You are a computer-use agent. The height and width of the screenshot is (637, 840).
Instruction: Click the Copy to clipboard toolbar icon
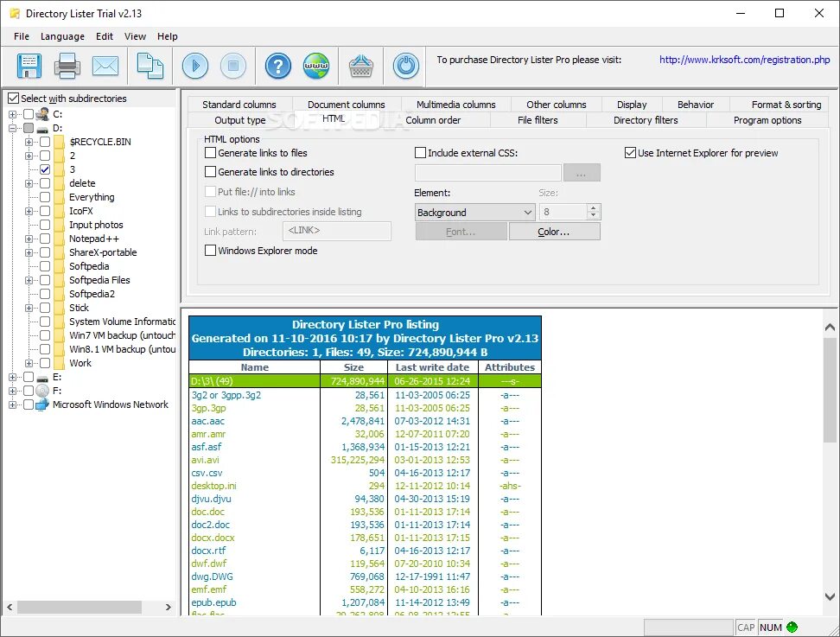150,66
